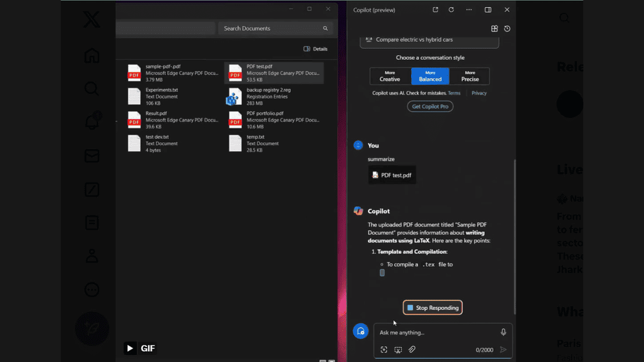Screen dimensions: 644x362
Task: Open the X More circle icon
Action: 92,290
